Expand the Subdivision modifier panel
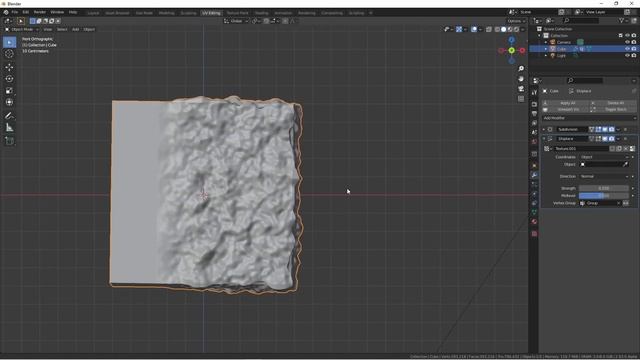 544,129
